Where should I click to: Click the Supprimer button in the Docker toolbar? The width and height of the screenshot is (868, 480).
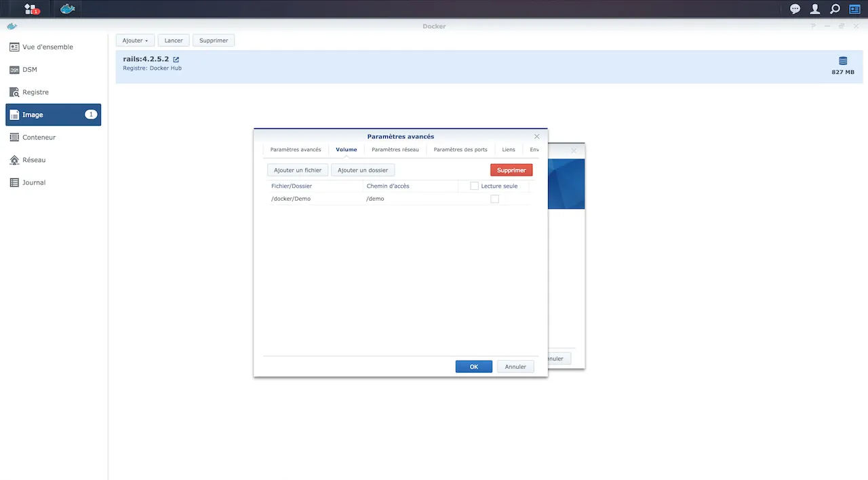(214, 41)
